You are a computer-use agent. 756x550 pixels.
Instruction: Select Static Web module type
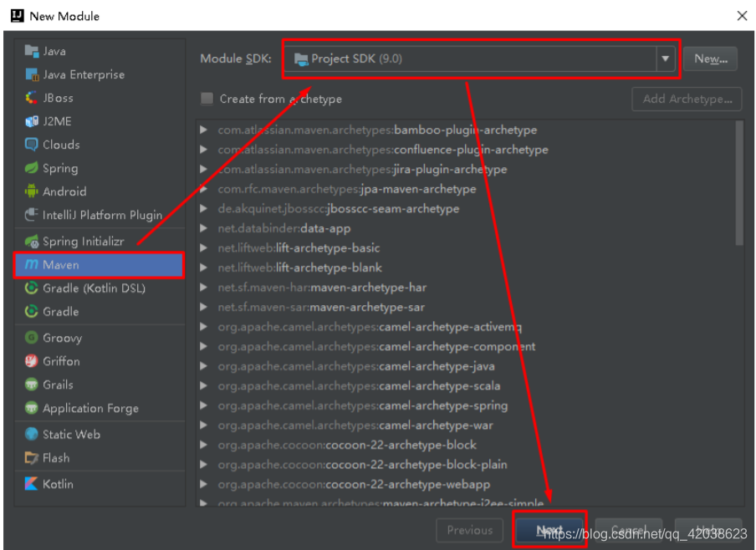coord(100,435)
